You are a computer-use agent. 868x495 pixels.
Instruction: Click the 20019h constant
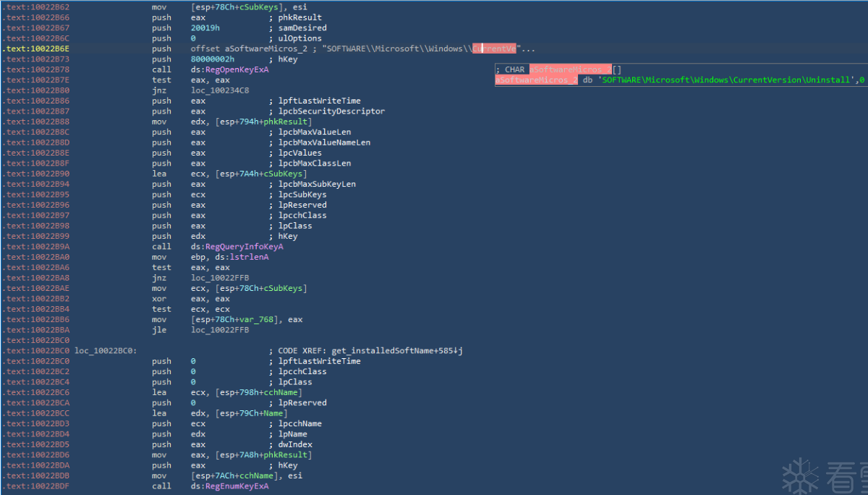205,28
